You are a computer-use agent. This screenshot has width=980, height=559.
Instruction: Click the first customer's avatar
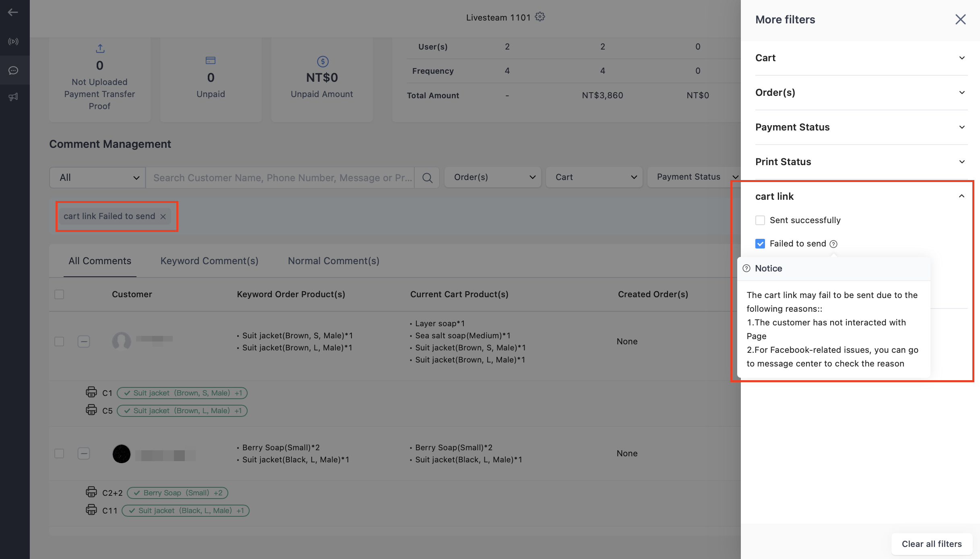122,342
